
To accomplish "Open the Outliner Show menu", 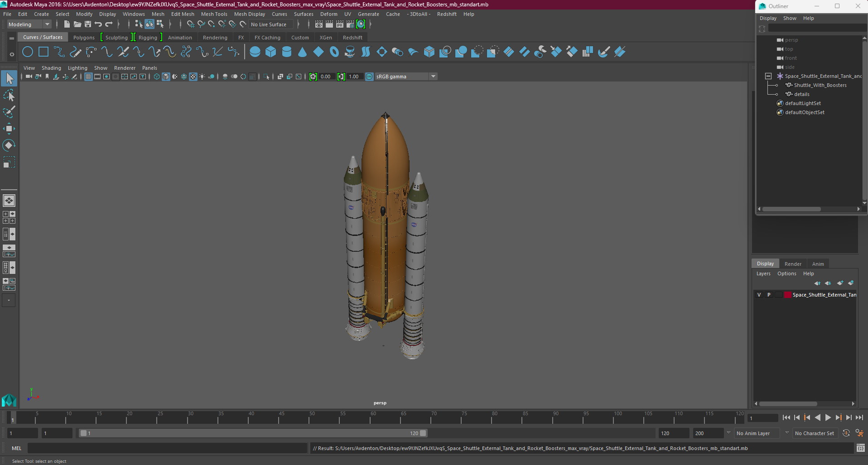I will coord(790,18).
